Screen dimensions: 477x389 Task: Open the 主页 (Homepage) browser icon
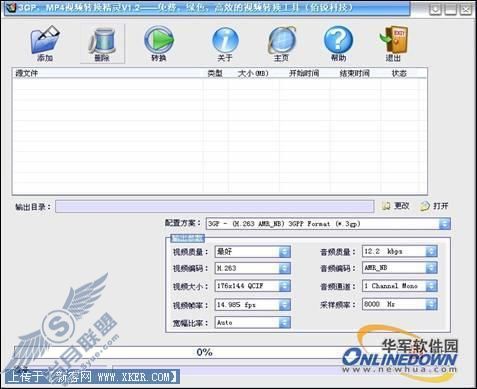pos(282,43)
